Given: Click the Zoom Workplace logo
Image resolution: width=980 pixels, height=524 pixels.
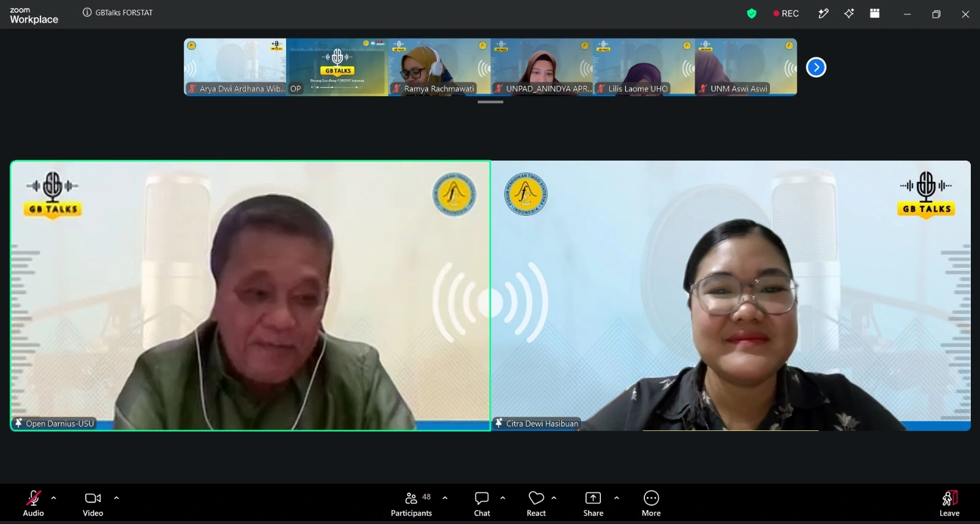Looking at the screenshot, I should coord(34,15).
